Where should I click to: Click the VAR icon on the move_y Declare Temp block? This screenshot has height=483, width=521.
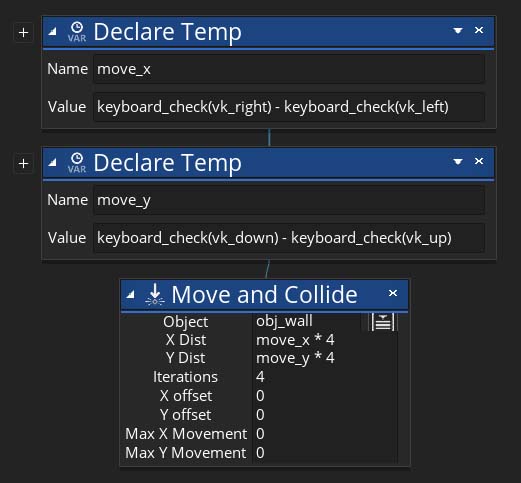pos(77,163)
